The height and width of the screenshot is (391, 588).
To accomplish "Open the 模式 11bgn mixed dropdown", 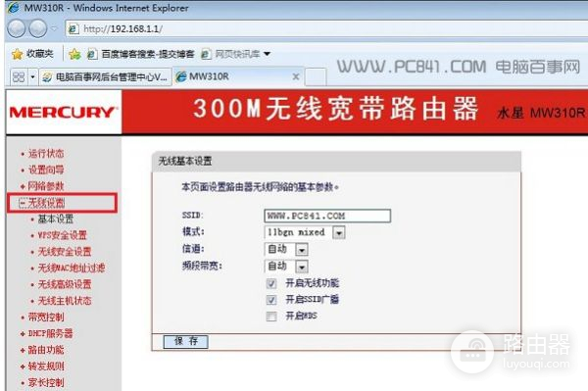I will point(305,233).
